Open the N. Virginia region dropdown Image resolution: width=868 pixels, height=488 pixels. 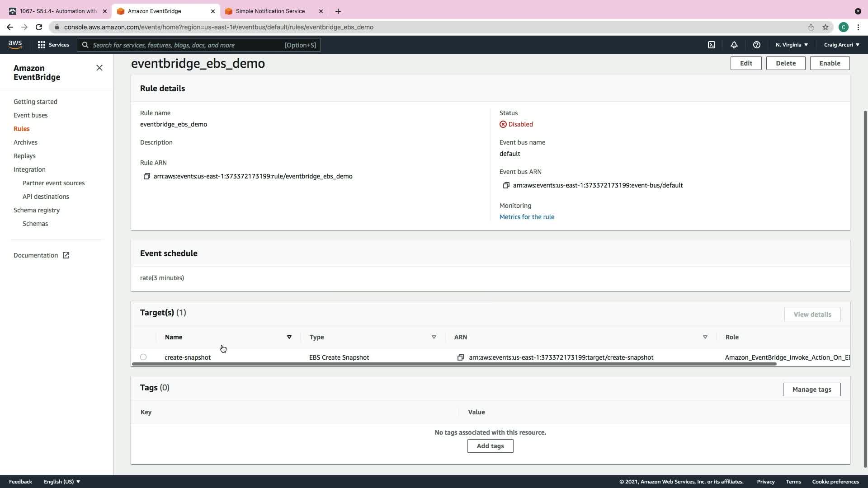[x=792, y=45]
